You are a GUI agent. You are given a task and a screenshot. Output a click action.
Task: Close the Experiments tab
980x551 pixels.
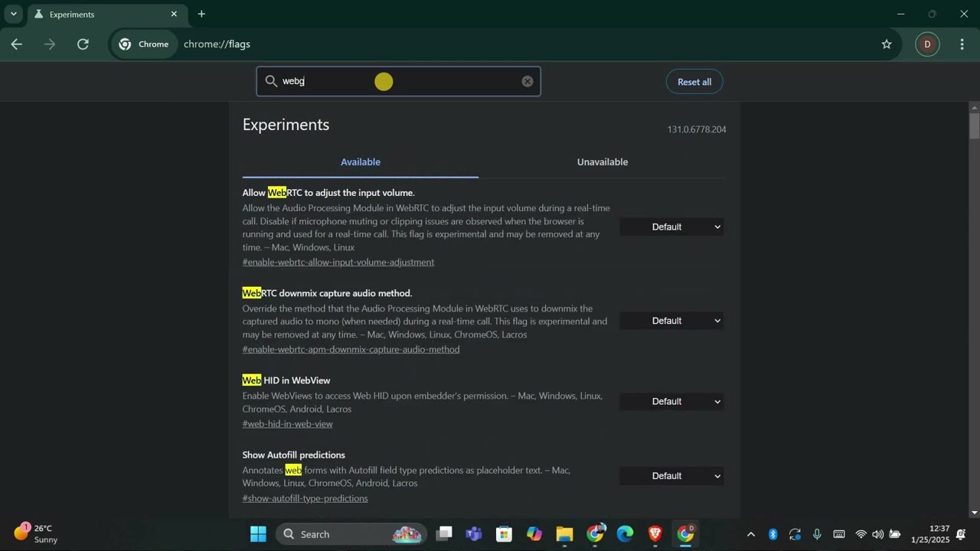[x=174, y=14]
